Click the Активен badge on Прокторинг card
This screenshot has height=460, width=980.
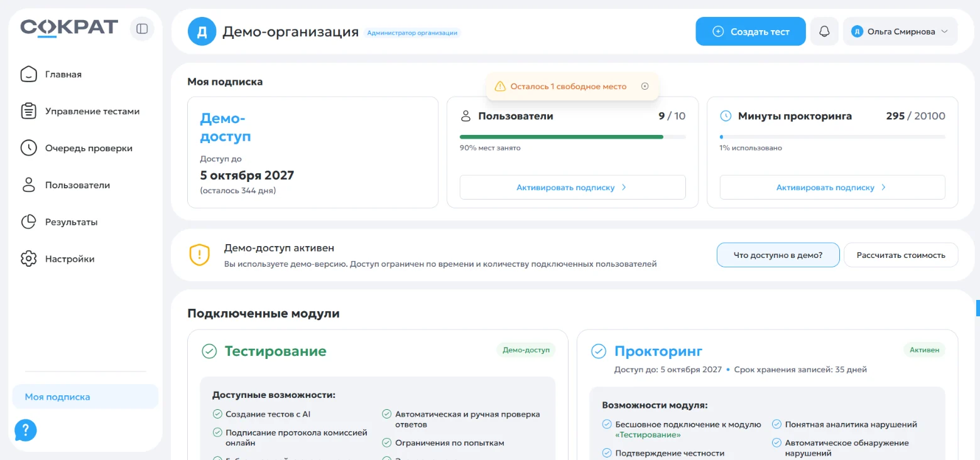tap(925, 350)
